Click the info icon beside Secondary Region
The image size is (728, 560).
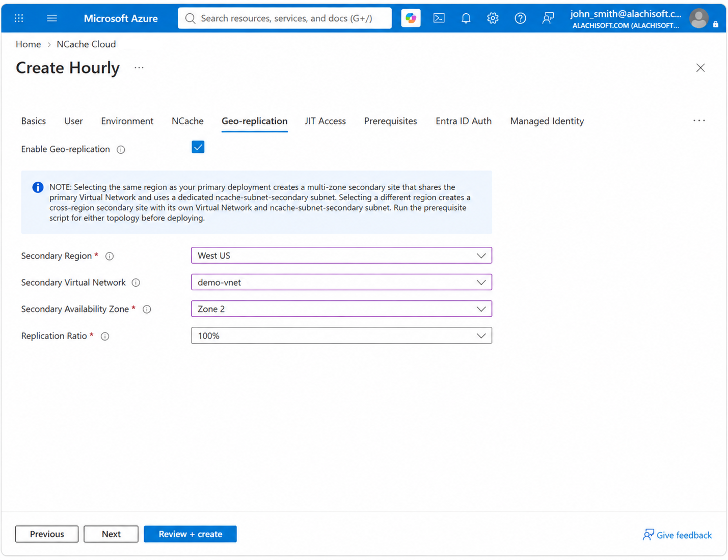pyautogui.click(x=110, y=256)
